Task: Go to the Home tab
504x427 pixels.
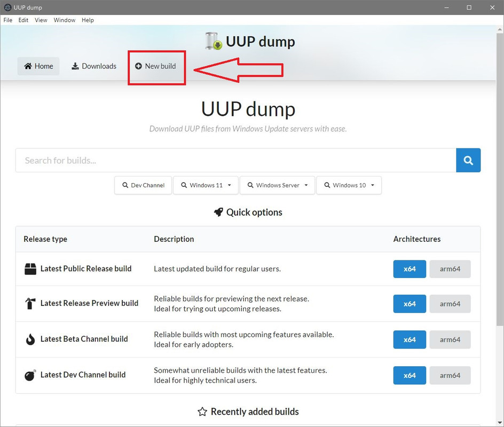Action: click(38, 66)
